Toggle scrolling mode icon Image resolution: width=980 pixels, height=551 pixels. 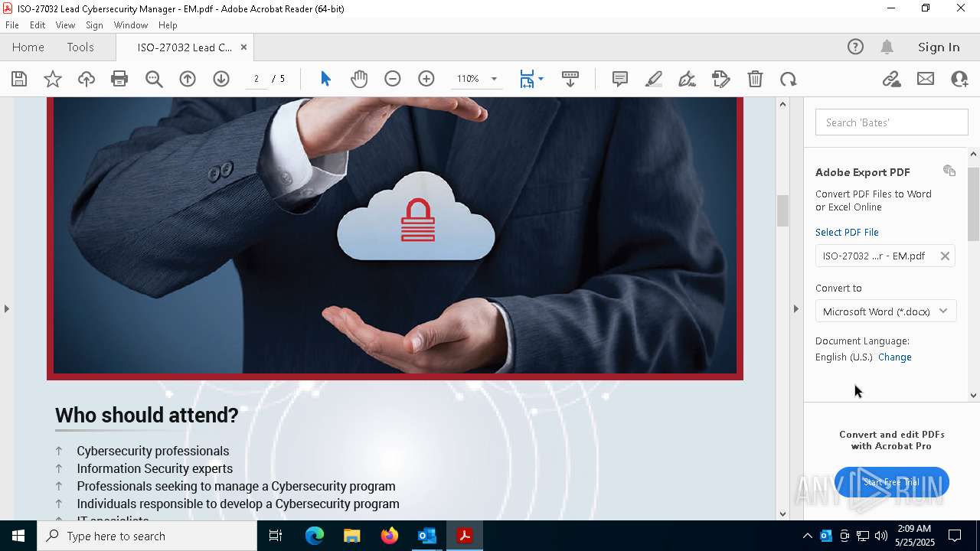tap(570, 79)
